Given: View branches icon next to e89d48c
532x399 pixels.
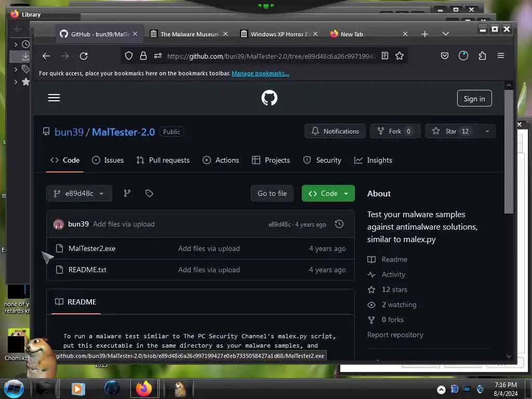Looking at the screenshot, I should click(127, 193).
